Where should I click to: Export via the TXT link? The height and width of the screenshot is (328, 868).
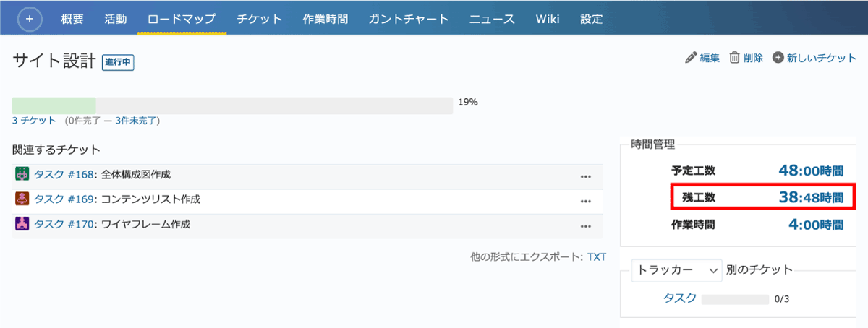pyautogui.click(x=596, y=257)
